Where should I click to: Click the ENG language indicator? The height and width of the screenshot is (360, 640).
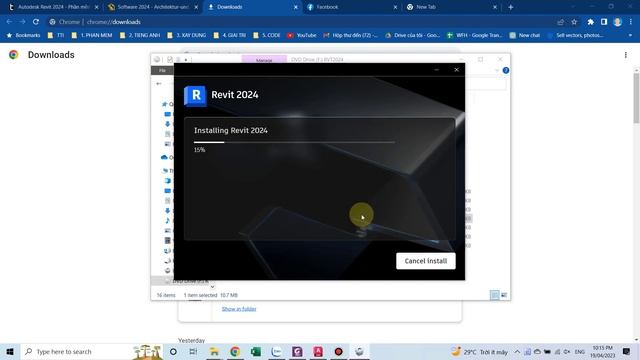click(580, 351)
